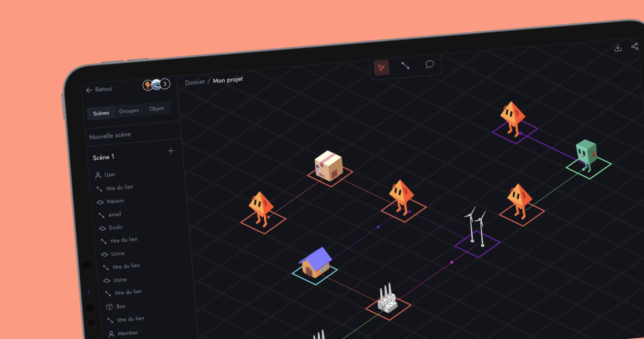Select the wind turbines object
Screen dimensions: 644x339
point(476,227)
